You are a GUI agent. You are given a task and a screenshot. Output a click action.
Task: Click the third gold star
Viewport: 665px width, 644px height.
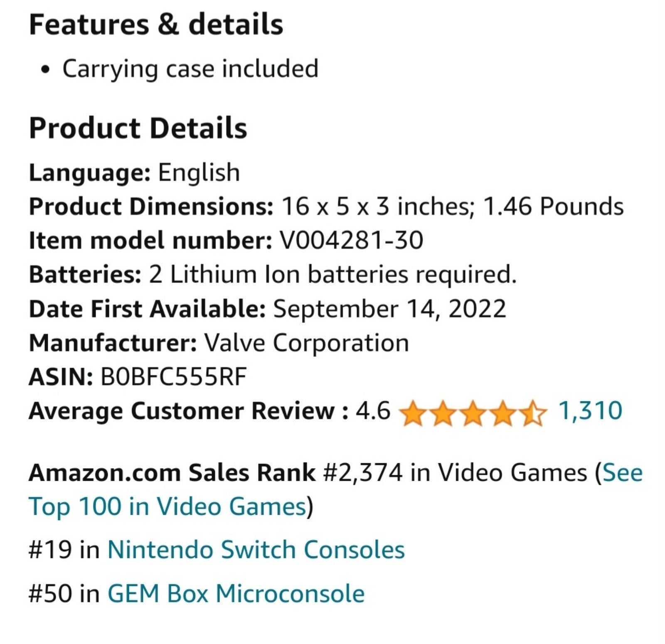[472, 413]
